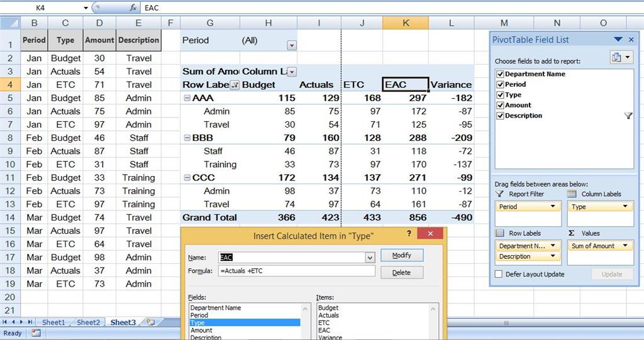644x340 pixels.
Task: Click the Modify button
Action: pos(402,255)
